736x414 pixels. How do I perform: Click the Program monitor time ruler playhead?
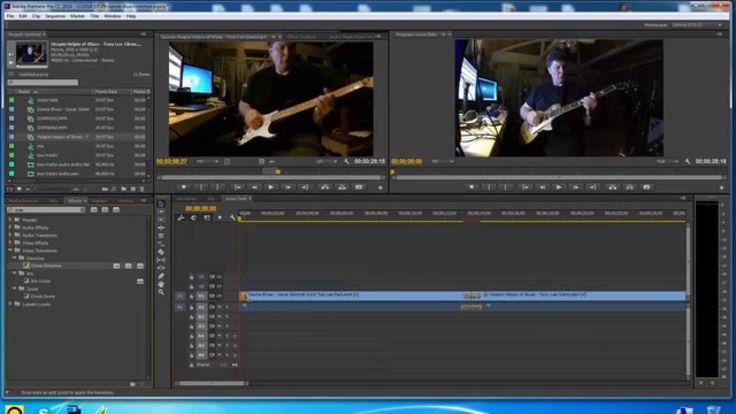(392, 172)
